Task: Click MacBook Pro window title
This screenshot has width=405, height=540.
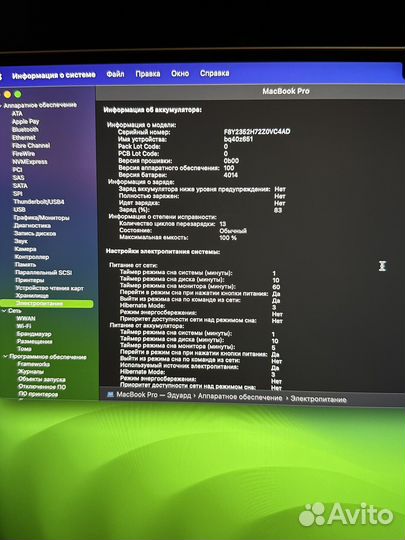Action: coord(286,91)
